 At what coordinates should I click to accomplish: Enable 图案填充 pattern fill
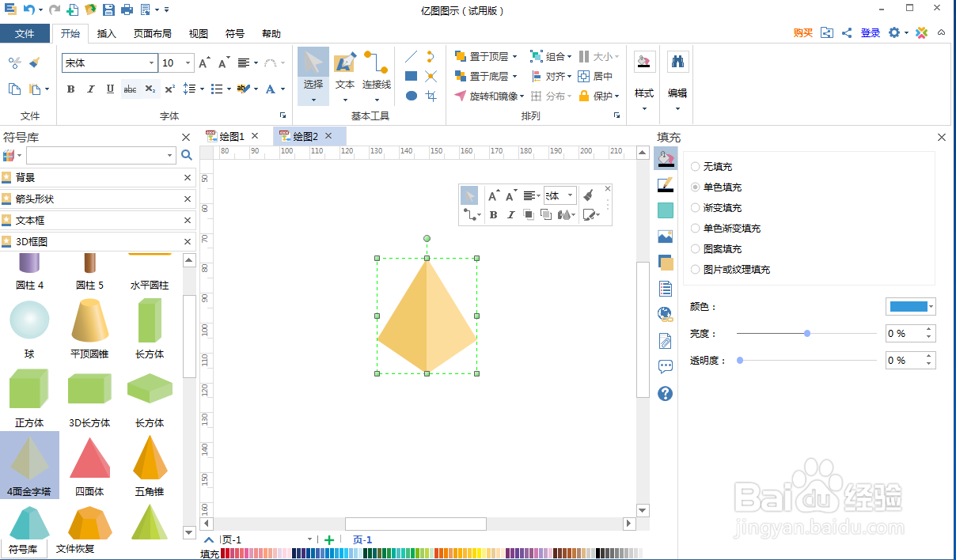click(x=696, y=248)
